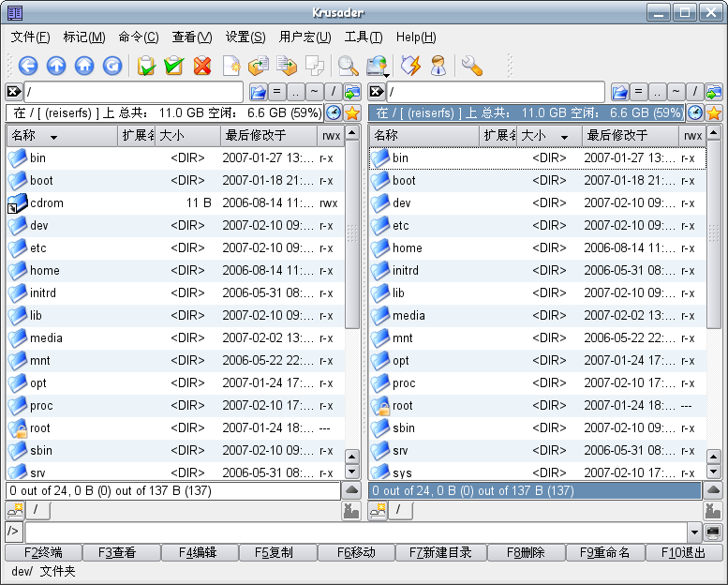Viewport: 728px width, 585px height.
Task: Open left panel bookmarks star icon
Action: pos(352,112)
